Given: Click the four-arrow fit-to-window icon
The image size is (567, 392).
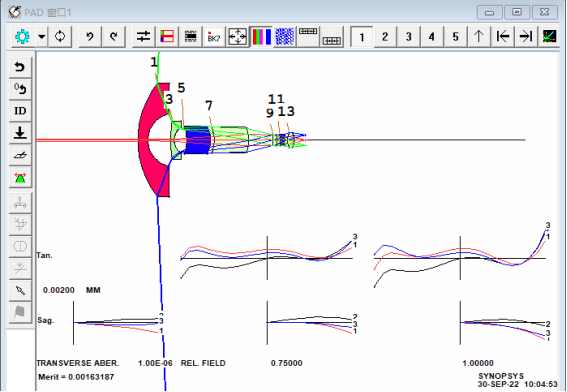Looking at the screenshot, I should tap(238, 37).
